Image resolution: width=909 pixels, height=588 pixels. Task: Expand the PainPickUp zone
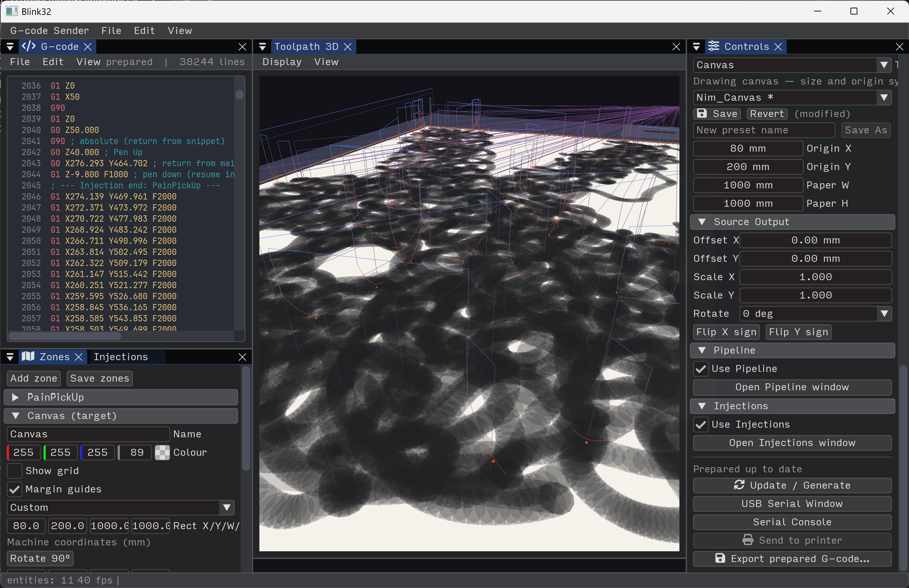click(x=121, y=397)
